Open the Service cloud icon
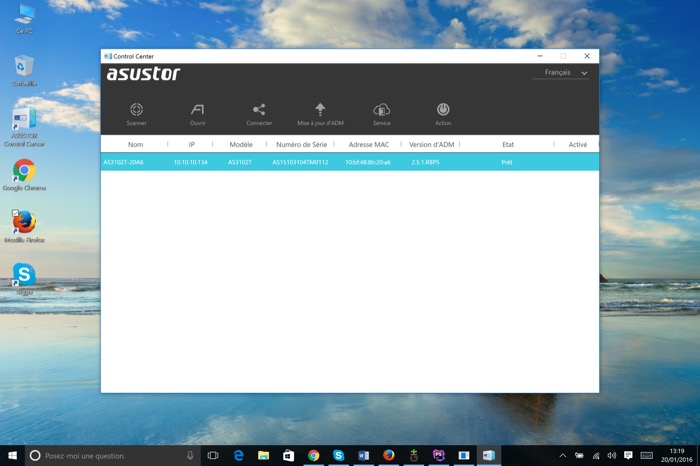Screen dimensions: 700x466 pyautogui.click(x=381, y=110)
